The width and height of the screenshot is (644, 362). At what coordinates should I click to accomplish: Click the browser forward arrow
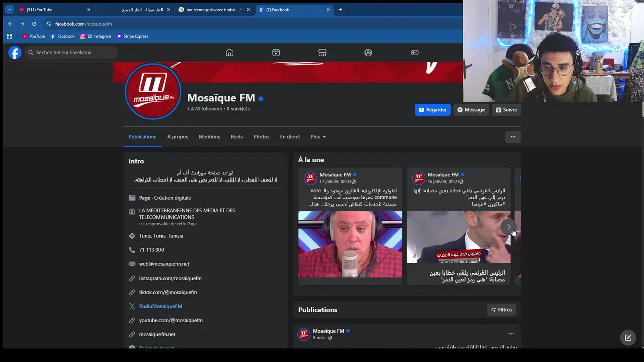(x=22, y=24)
